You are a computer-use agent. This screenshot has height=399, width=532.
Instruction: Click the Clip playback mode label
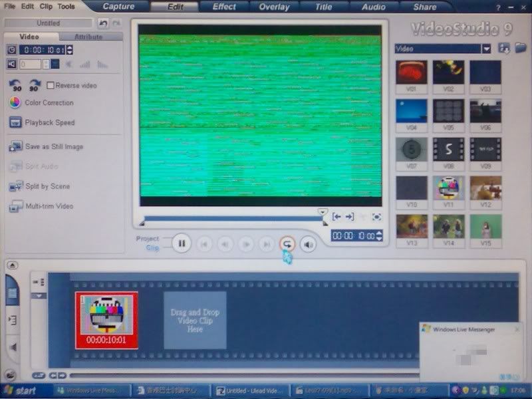click(152, 247)
